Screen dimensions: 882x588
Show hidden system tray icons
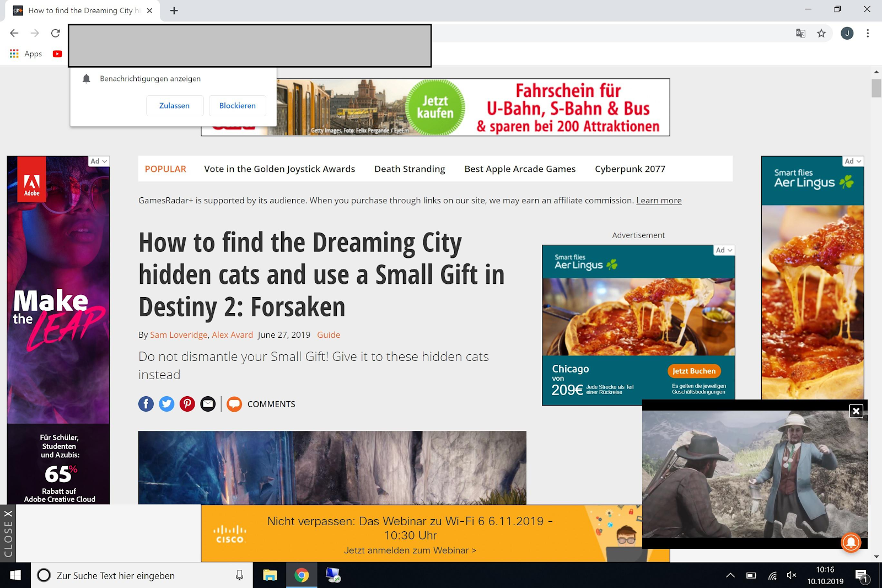[x=730, y=575]
